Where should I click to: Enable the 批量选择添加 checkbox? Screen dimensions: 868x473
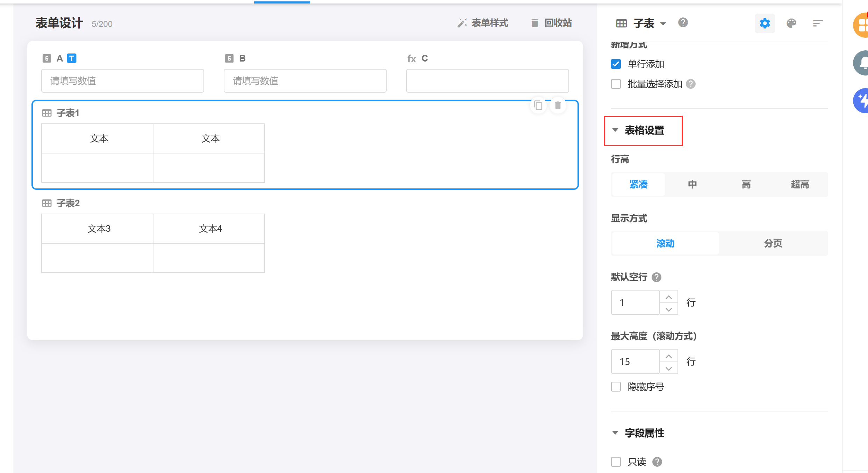(616, 84)
